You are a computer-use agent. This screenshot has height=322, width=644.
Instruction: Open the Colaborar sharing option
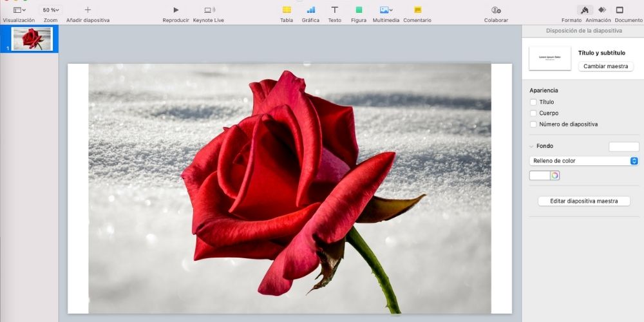tap(496, 10)
